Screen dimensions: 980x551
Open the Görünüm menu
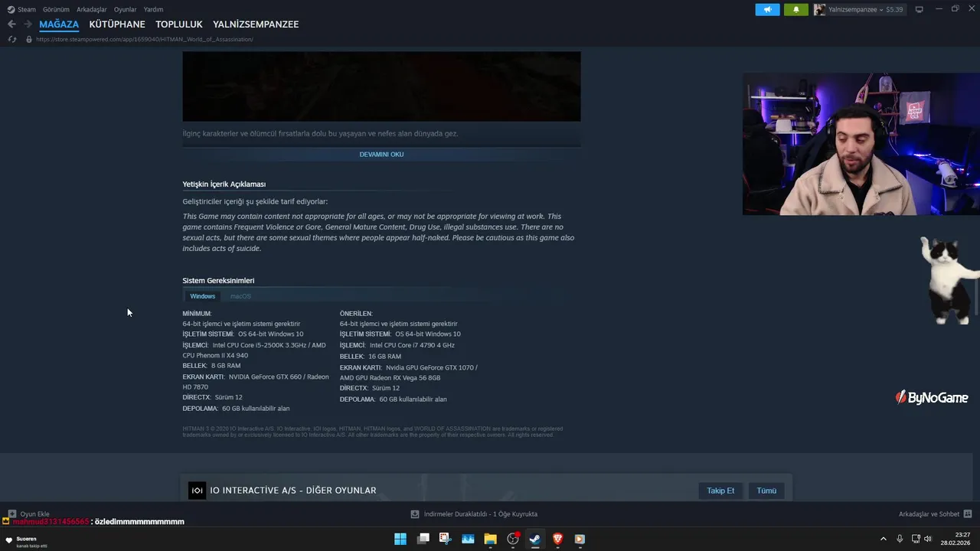point(56,9)
